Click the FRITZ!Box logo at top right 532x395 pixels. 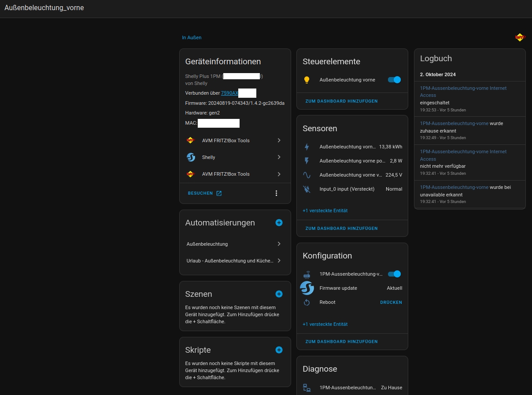pos(520,37)
